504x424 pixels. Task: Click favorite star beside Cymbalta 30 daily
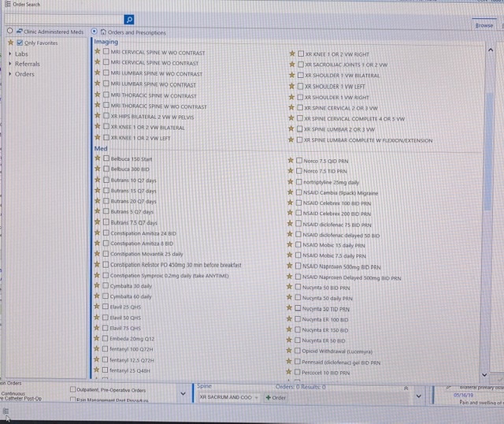[x=97, y=285]
